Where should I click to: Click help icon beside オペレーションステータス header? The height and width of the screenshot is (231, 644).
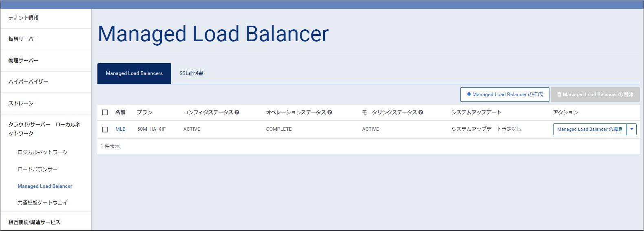tap(330, 112)
